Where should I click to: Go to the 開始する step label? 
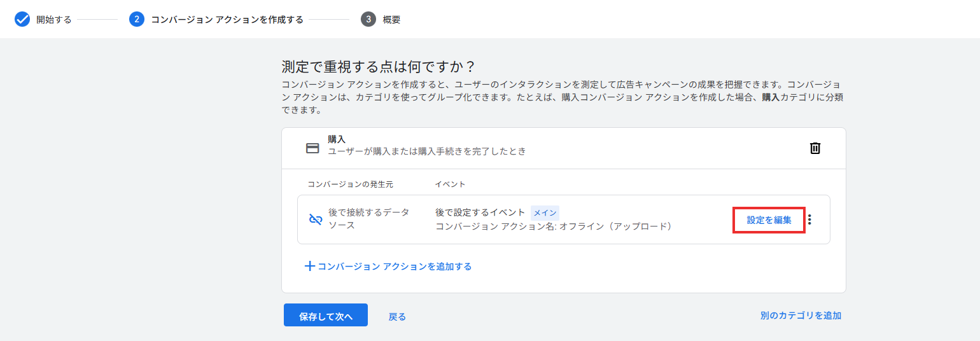pos(53,20)
